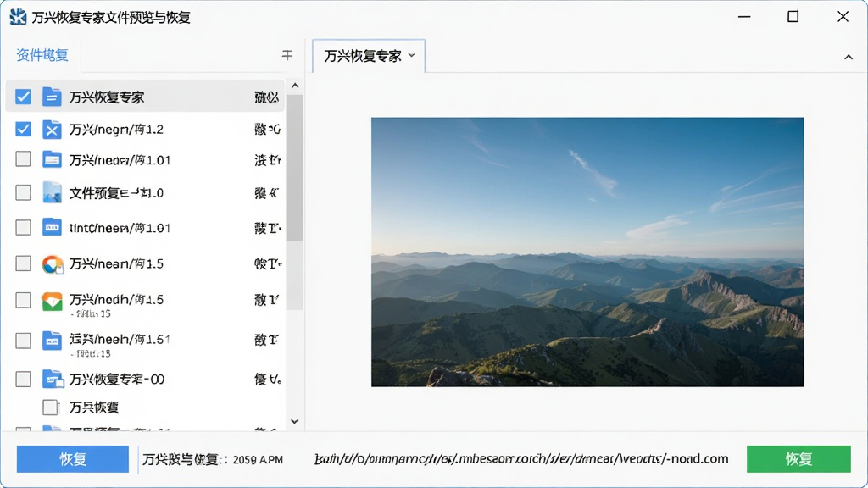Minimize the window
Image resolution: width=868 pixels, height=488 pixels.
744,17
